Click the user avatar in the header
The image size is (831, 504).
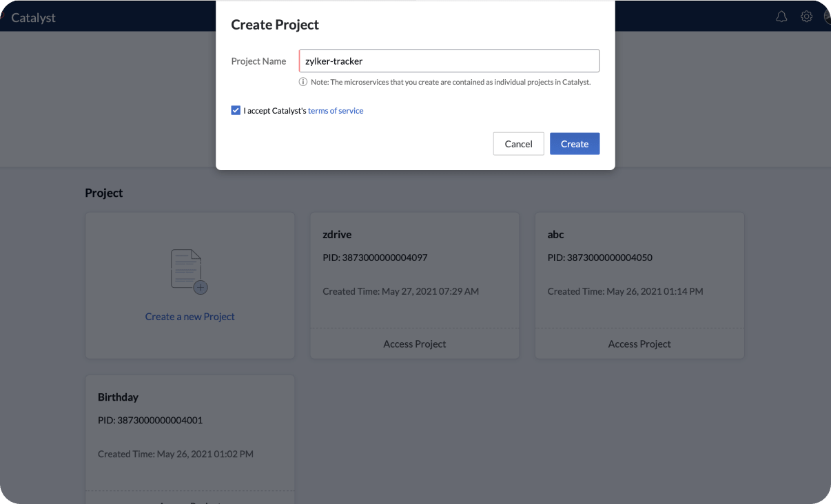click(827, 17)
